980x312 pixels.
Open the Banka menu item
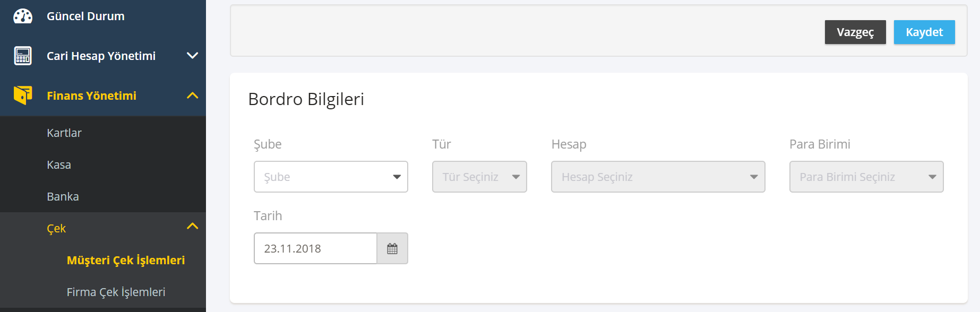coord(63,196)
